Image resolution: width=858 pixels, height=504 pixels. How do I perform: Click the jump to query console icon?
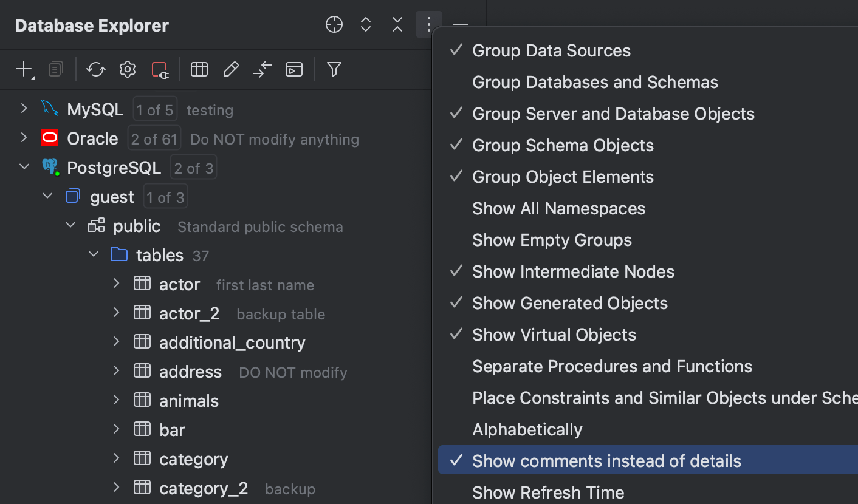click(294, 69)
